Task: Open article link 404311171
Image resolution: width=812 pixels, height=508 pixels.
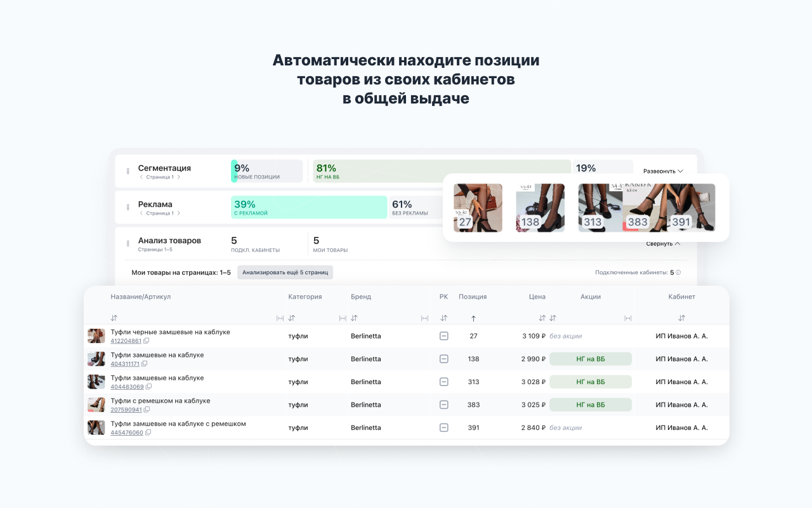Action: click(x=125, y=364)
